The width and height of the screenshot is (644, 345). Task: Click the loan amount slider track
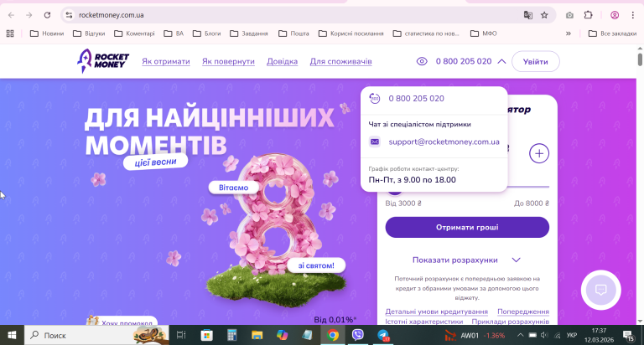[467, 187]
